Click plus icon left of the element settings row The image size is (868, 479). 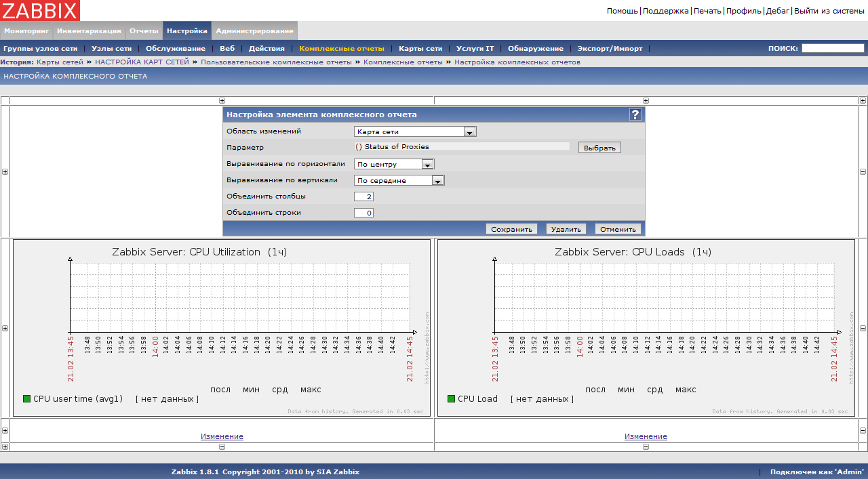pos(5,171)
